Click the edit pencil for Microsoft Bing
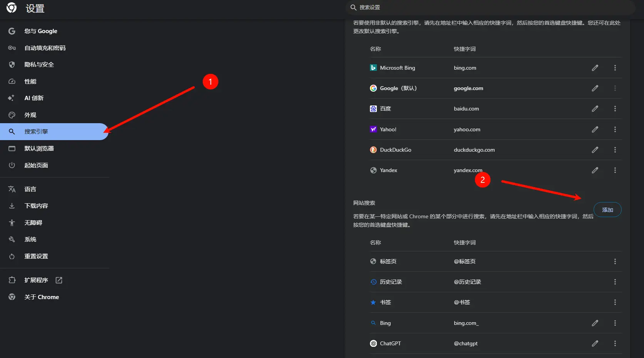Viewport: 644px width, 358px height. pos(595,68)
